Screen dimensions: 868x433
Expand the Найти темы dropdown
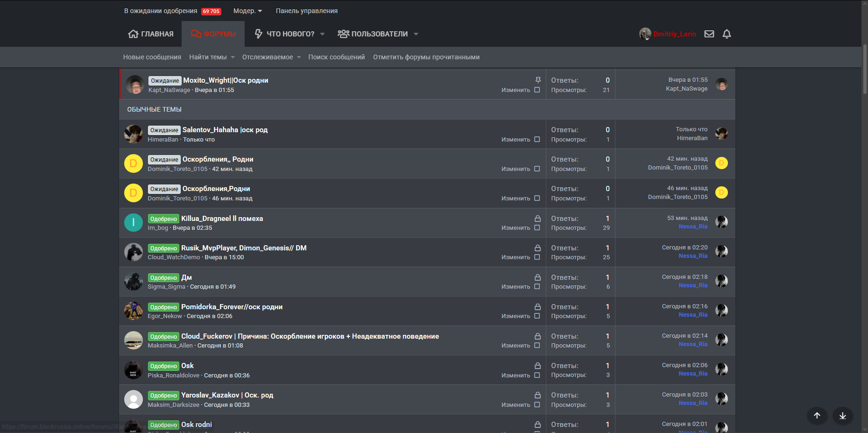point(212,57)
